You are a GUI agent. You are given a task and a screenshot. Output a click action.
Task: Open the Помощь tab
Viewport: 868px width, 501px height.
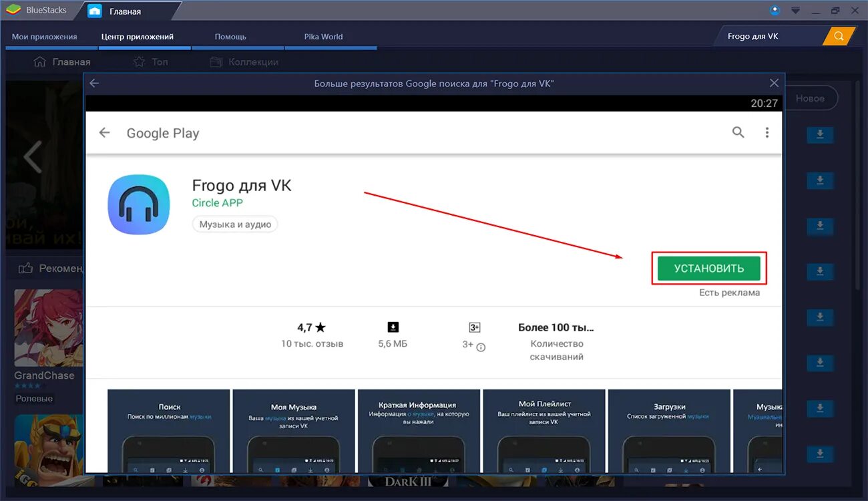(230, 37)
